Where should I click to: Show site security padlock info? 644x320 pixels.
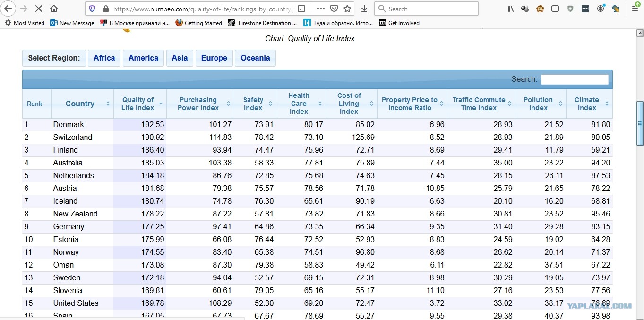105,9
